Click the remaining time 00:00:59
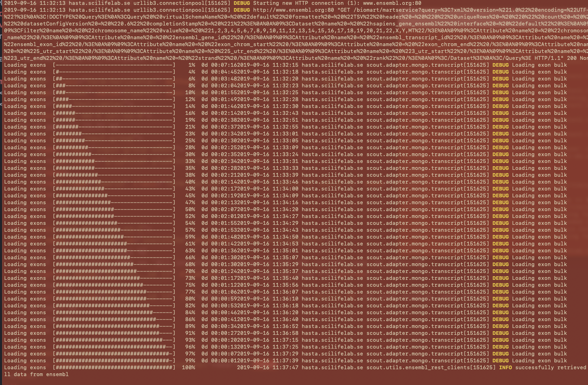This screenshot has height=385, width=588. click(224, 299)
